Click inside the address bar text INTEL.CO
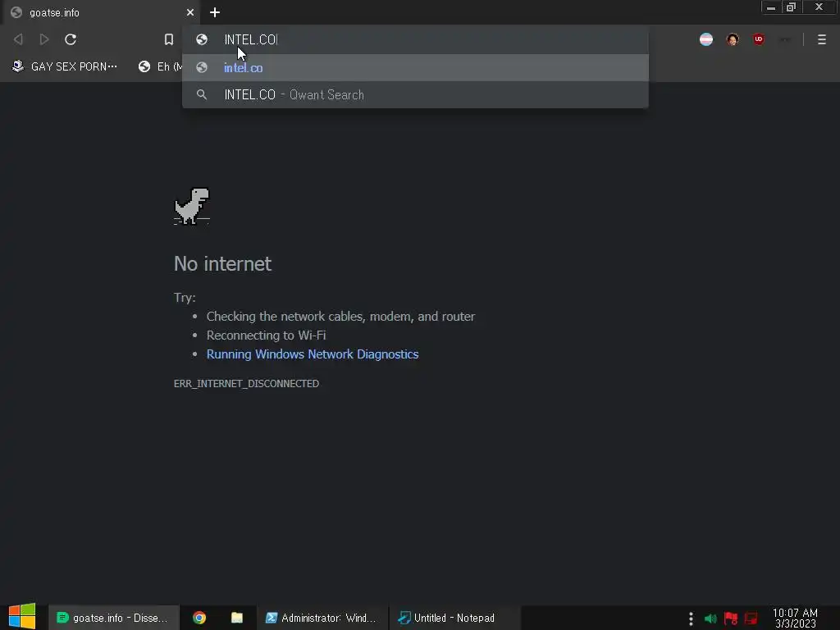 click(250, 39)
